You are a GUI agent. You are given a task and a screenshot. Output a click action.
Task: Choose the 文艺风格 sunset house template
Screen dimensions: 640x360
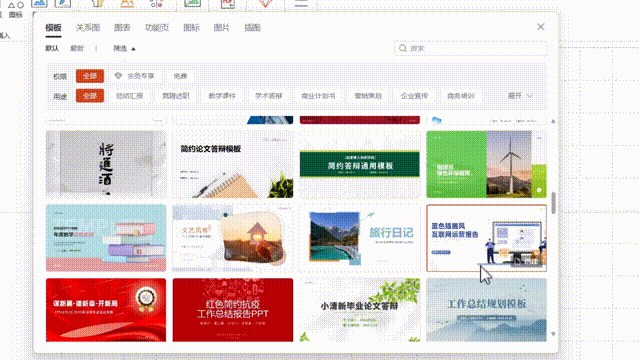[233, 238]
